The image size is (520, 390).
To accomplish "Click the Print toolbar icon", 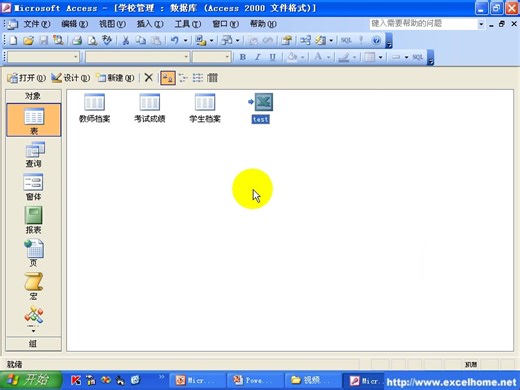I will pyautogui.click(x=77, y=40).
